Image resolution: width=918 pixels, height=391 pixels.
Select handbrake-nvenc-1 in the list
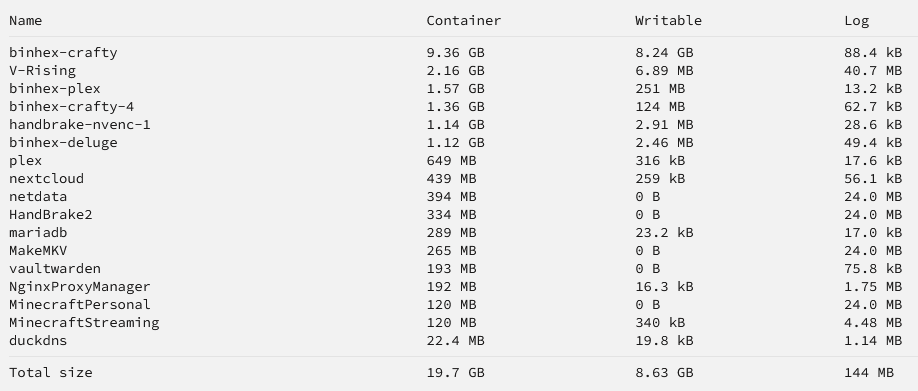(x=80, y=125)
